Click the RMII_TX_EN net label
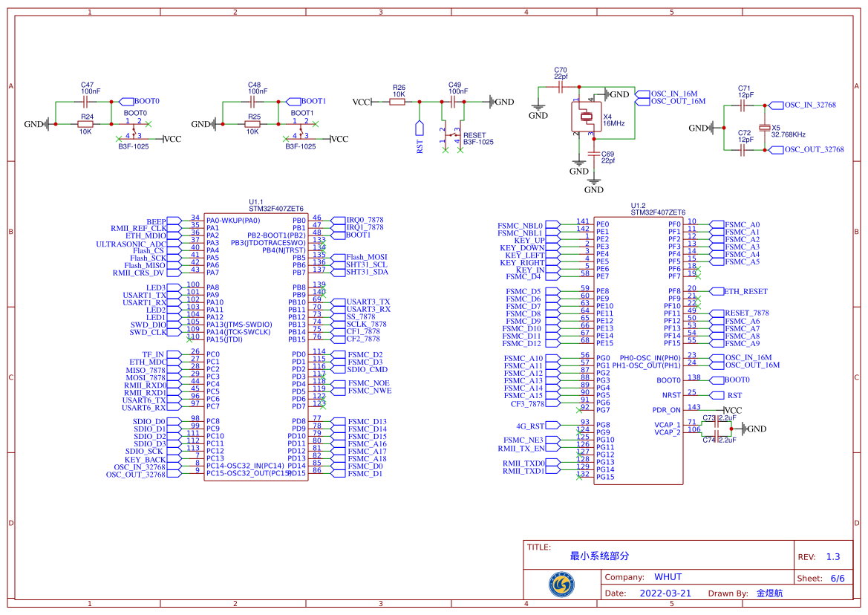868x615 pixels. tap(521, 449)
